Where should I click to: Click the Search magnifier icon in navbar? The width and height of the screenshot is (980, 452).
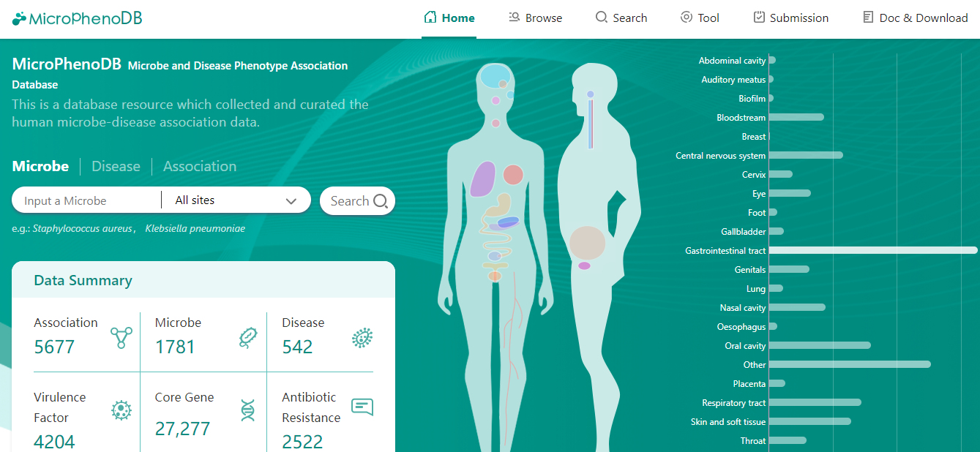[x=602, y=17]
